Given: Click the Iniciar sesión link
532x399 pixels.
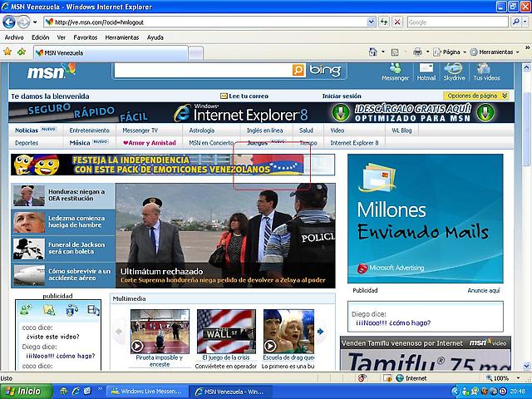Looking at the screenshot, I should tap(342, 96).
